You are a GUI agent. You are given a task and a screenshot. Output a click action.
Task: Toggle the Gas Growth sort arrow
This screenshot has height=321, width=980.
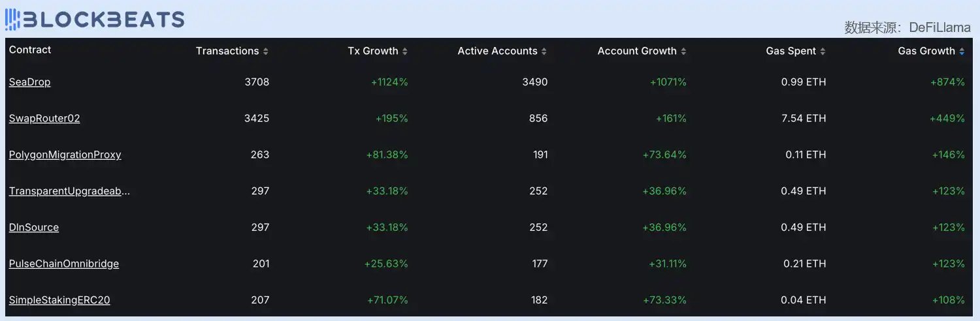pos(962,52)
